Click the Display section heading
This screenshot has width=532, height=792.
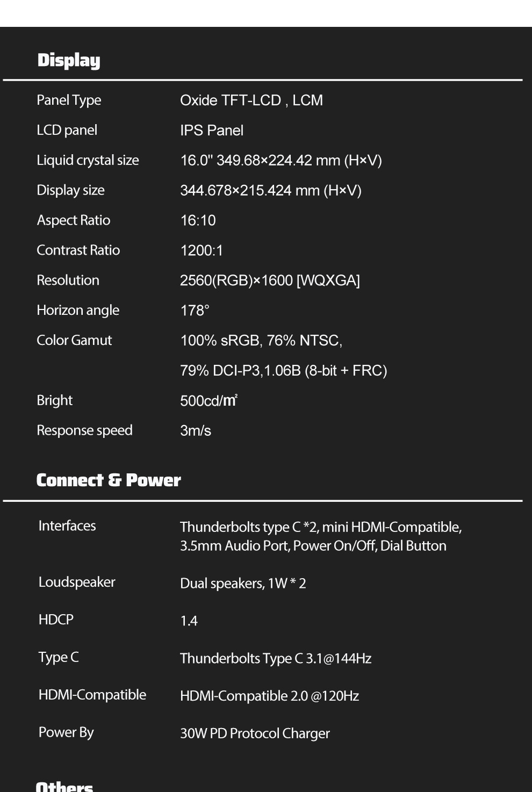[69, 61]
